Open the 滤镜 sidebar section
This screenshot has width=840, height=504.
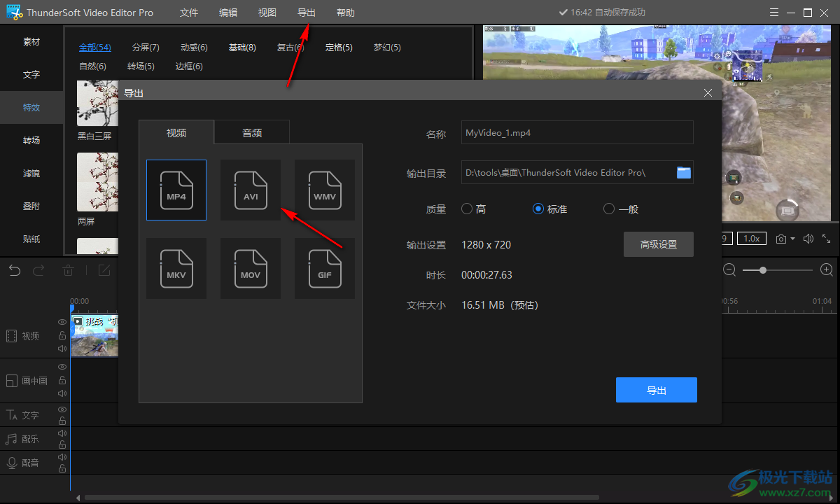(31, 174)
